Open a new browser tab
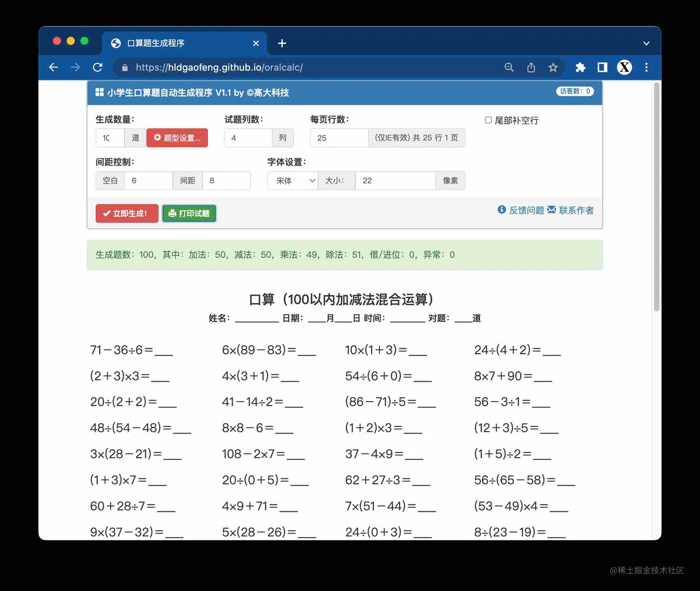Viewport: 700px width, 591px height. [x=282, y=43]
